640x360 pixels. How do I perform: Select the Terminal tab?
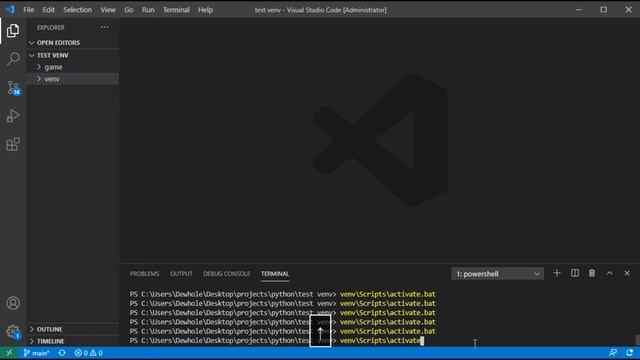click(275, 274)
